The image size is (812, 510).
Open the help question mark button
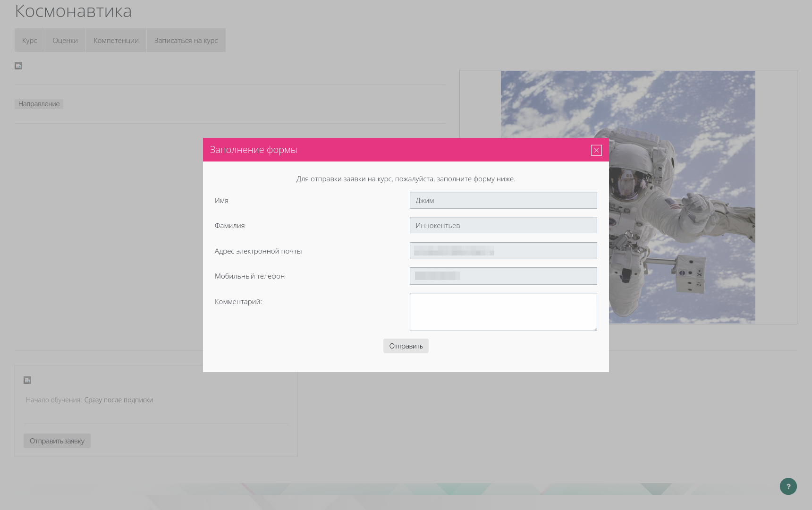coord(788,486)
